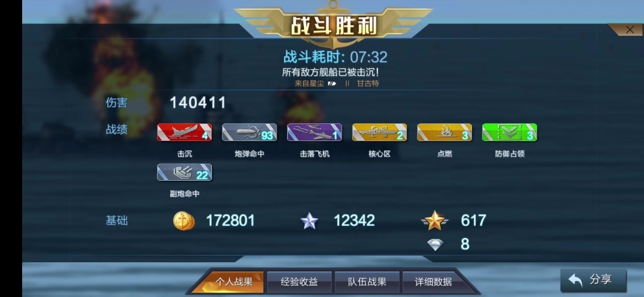Click the red 击沉 ship-sunk badge

[x=185, y=132]
